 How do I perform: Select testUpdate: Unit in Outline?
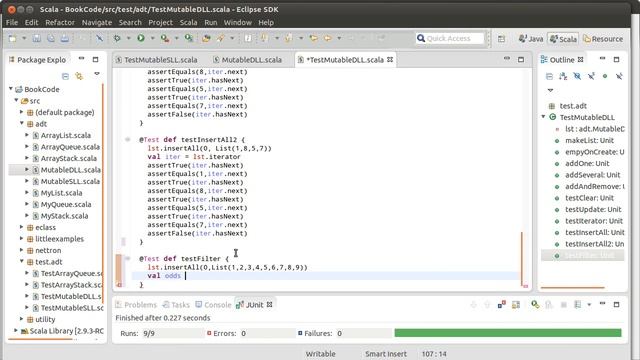593,209
